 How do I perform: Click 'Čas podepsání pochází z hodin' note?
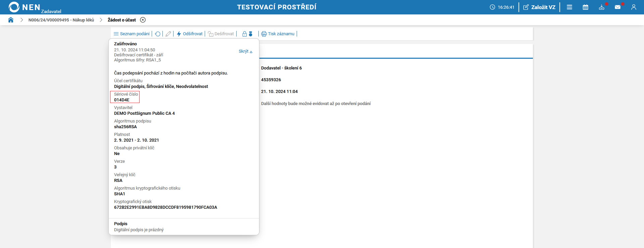171,73
